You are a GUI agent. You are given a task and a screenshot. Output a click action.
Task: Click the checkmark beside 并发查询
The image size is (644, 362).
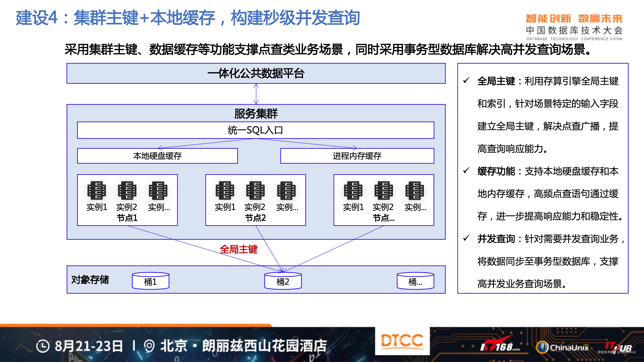[466, 238]
